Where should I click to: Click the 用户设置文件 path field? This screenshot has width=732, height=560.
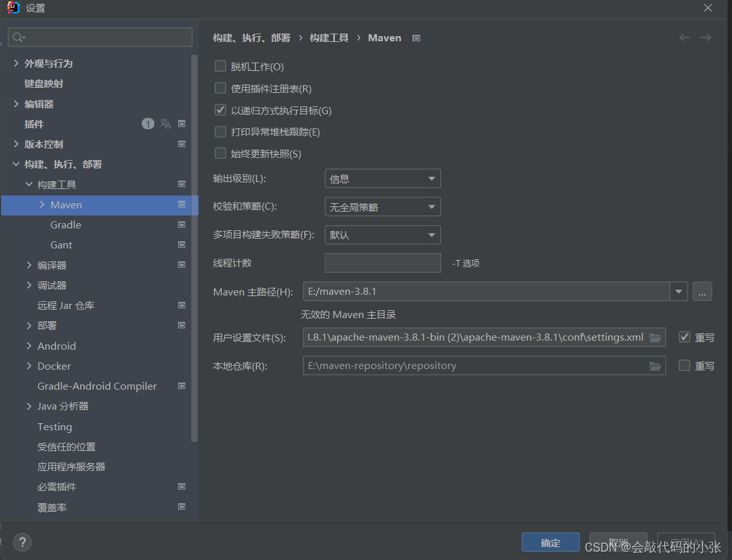click(484, 337)
